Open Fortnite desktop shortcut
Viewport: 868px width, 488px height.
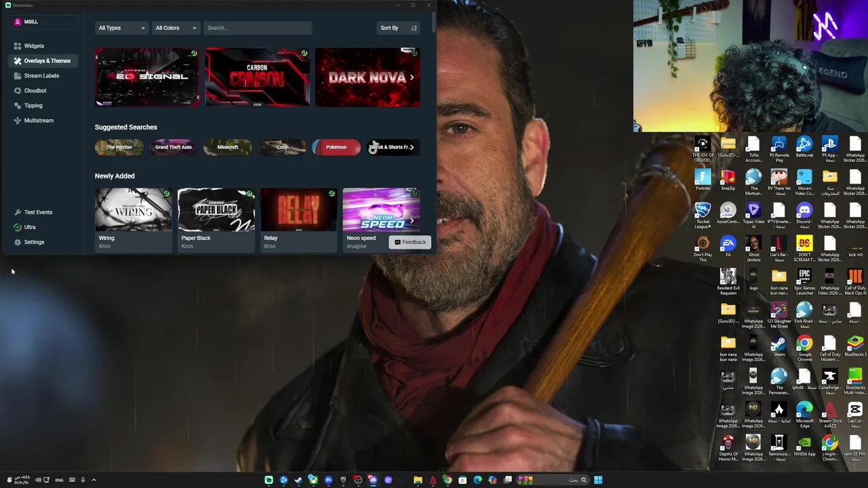tap(703, 181)
